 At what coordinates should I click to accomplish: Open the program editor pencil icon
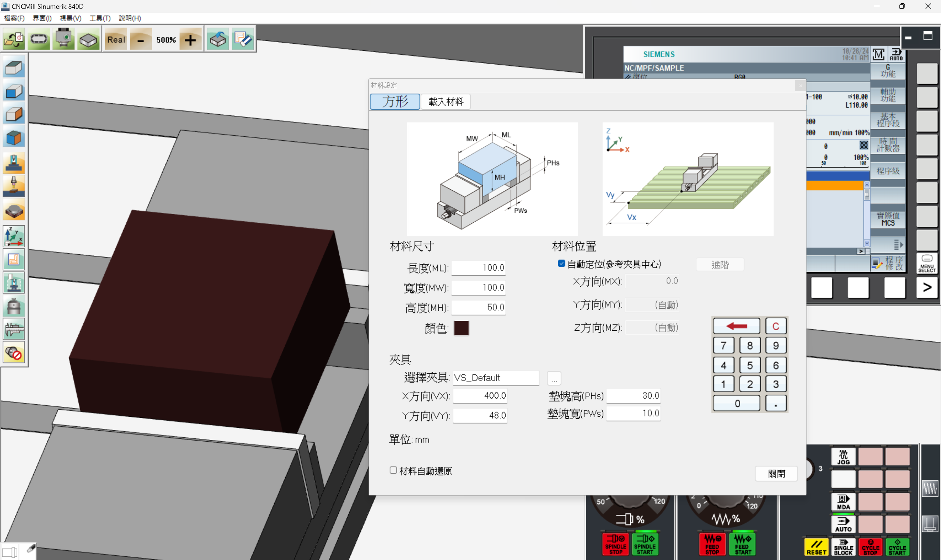242,39
